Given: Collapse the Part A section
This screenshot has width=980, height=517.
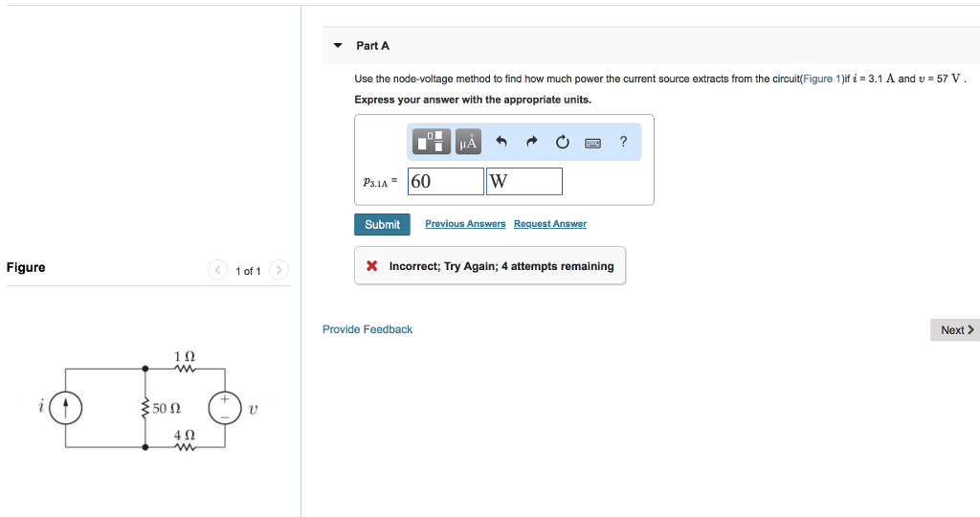Looking at the screenshot, I should tap(337, 46).
